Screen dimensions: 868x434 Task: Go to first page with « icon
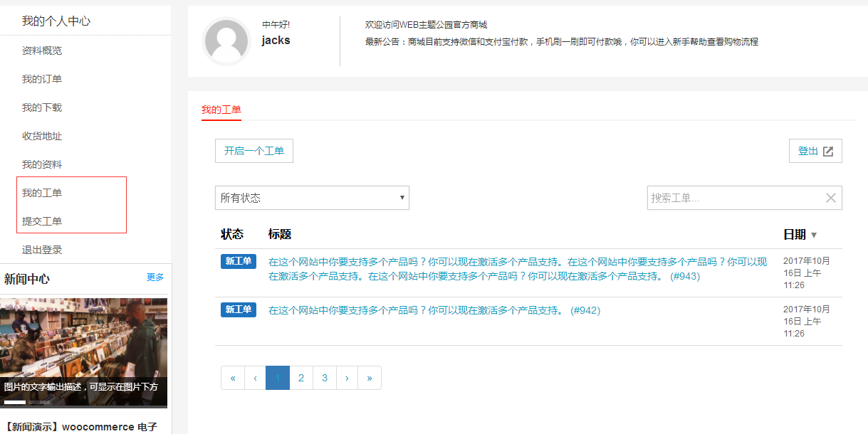click(233, 378)
